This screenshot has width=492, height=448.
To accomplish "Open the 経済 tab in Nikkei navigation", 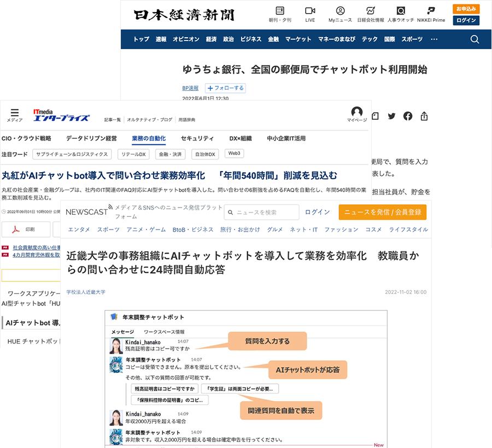I will tap(211, 39).
